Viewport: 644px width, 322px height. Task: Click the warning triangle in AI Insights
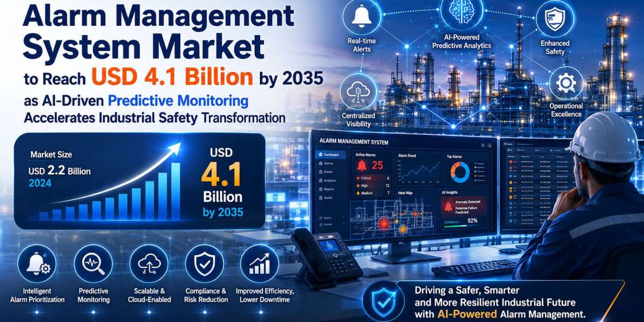point(448,207)
